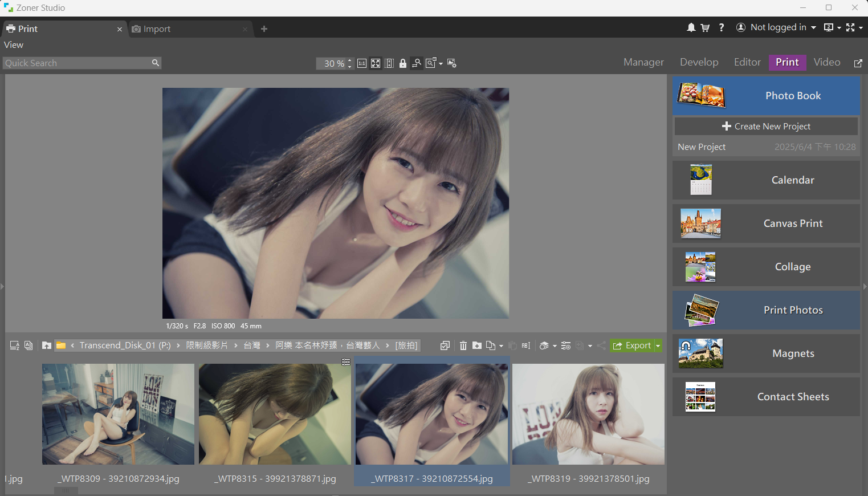Click the trash delete icon
Image resolution: width=868 pixels, height=496 pixels.
pyautogui.click(x=463, y=345)
